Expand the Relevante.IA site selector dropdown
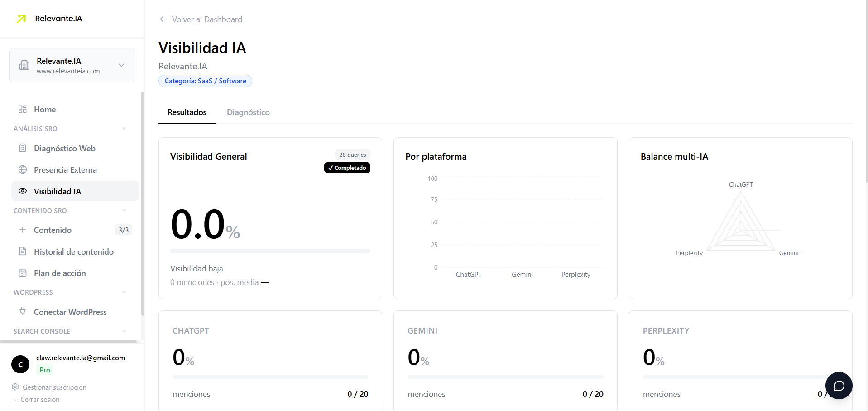 121,65
